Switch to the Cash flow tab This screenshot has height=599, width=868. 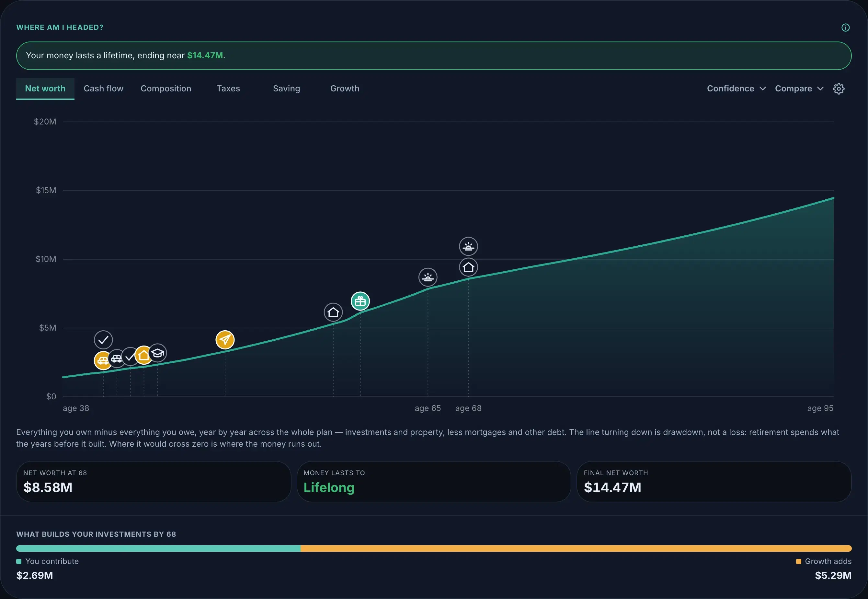point(104,88)
